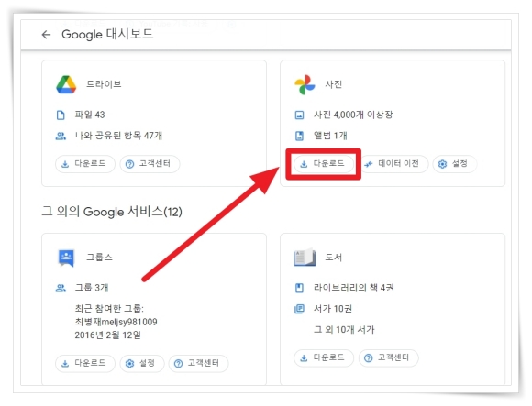This screenshot has height=406, width=532.
Task: Open Groups 고객센터 help button
Action: coord(198,364)
